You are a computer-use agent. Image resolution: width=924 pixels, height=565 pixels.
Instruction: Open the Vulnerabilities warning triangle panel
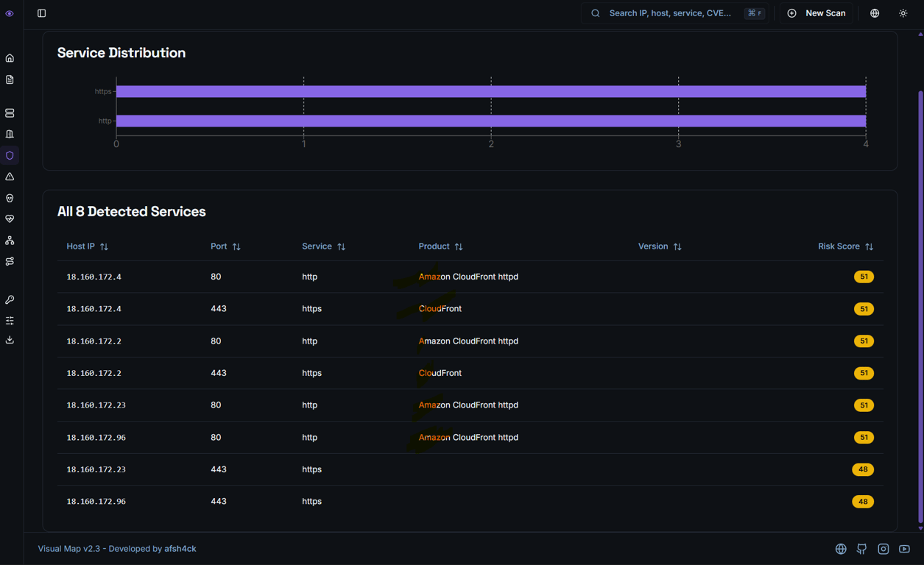(x=10, y=177)
